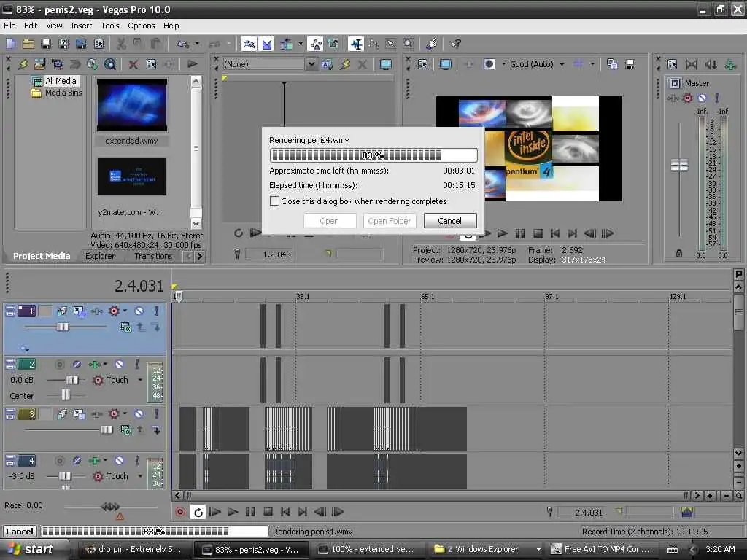This screenshot has width=747, height=560.
Task: Open the Insert menu
Action: (82, 26)
